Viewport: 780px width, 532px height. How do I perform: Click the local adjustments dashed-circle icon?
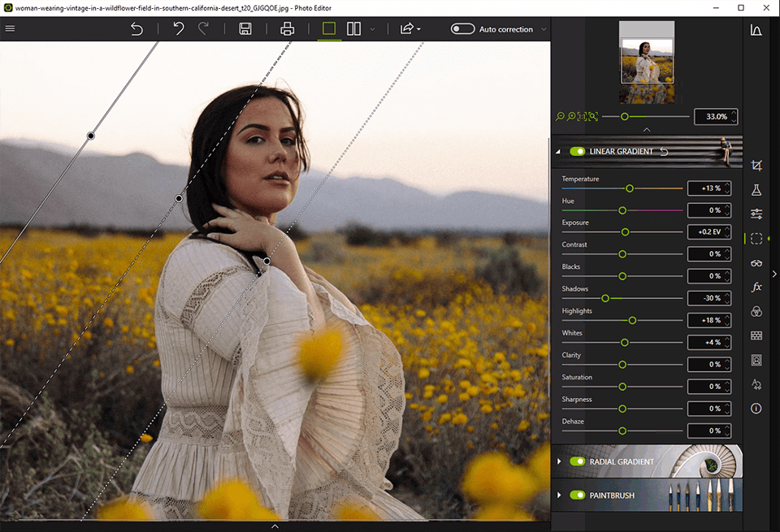click(756, 239)
